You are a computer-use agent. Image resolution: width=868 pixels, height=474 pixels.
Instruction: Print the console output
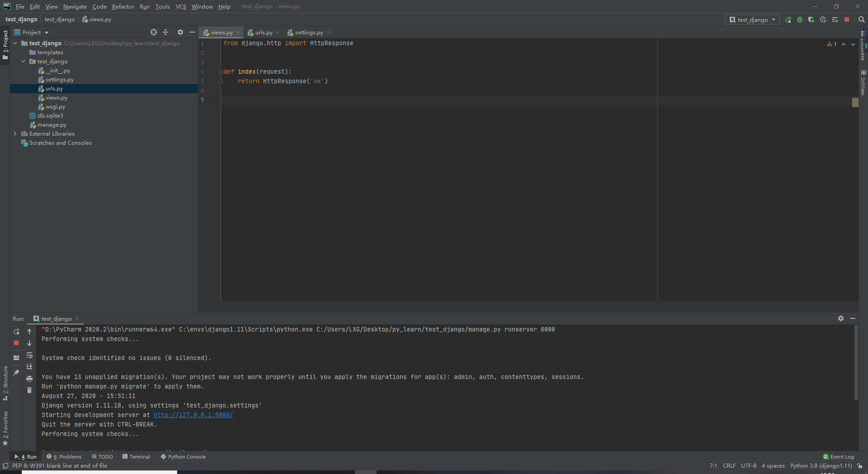click(29, 379)
